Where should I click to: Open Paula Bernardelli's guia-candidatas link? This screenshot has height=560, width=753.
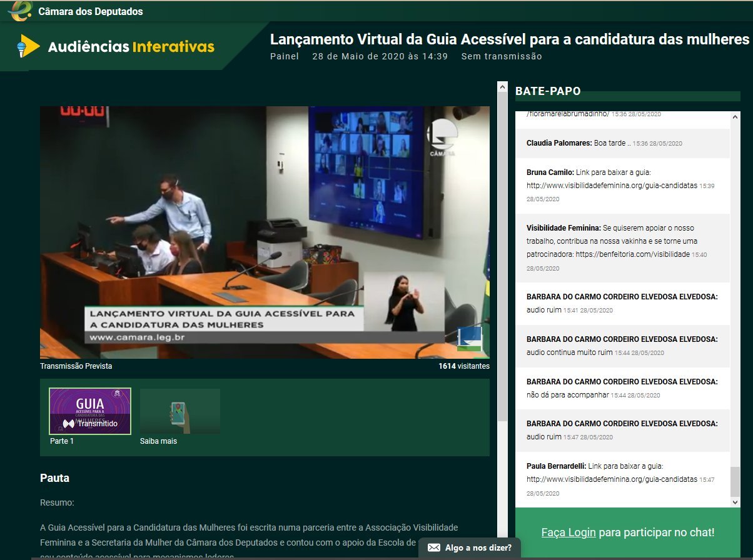[x=612, y=479]
